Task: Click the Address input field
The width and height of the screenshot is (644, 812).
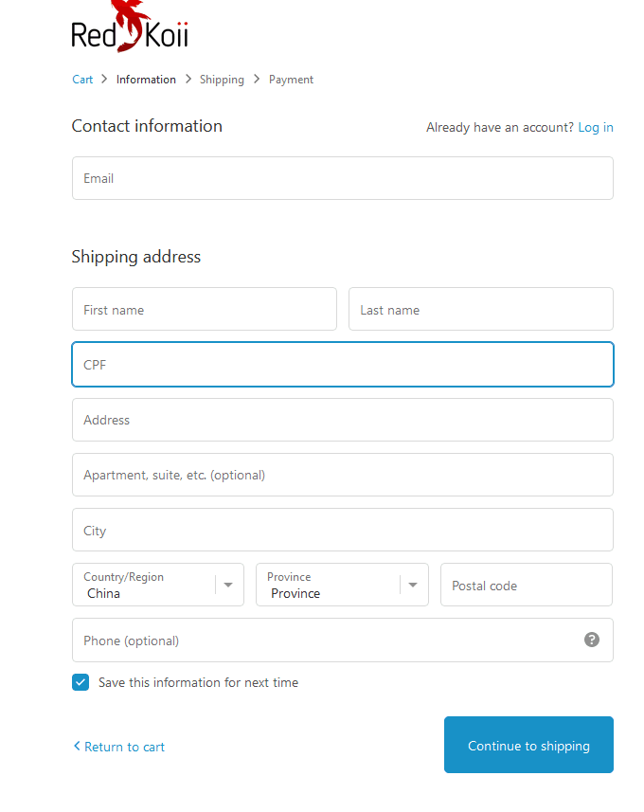Action: click(342, 420)
